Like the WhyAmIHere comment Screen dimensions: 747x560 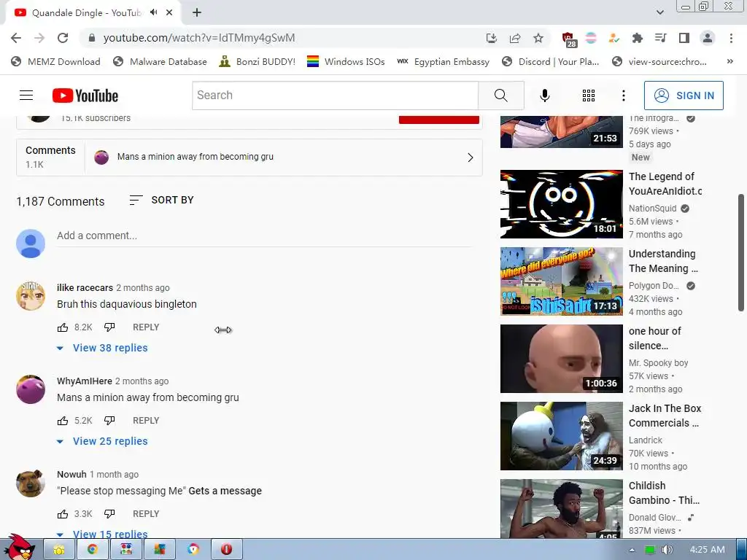point(63,421)
